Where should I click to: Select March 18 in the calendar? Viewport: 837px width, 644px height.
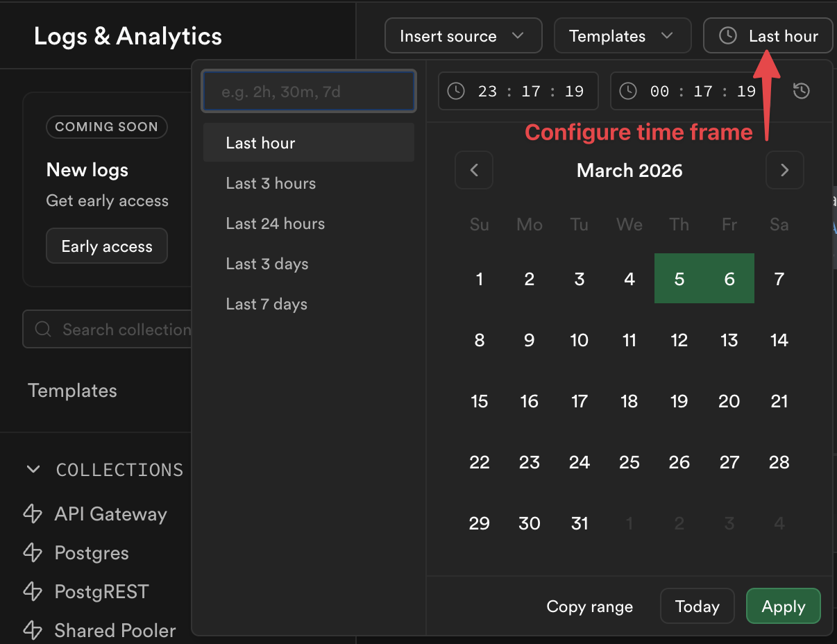(x=629, y=401)
